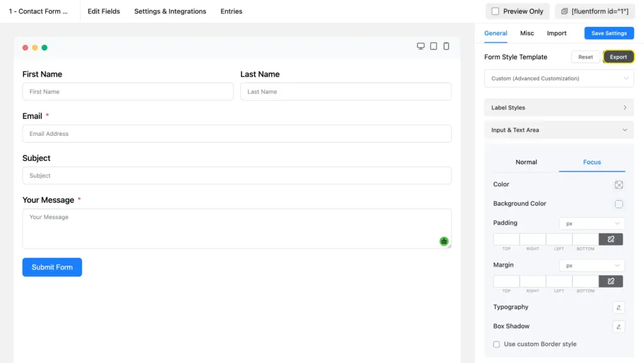Click Padding TOP value field
Image resolution: width=644 pixels, height=363 pixels.
click(506, 239)
